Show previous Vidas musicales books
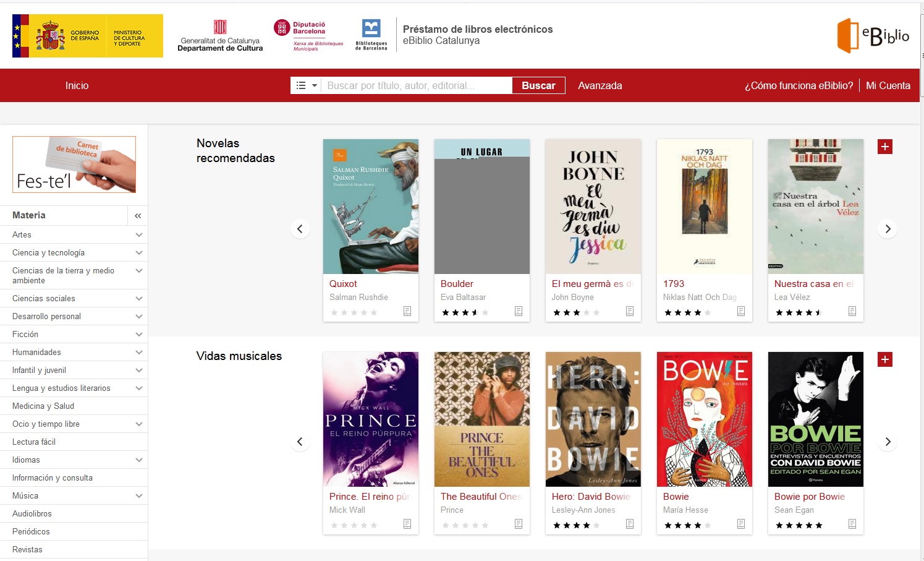924x561 pixels. pos(300,442)
